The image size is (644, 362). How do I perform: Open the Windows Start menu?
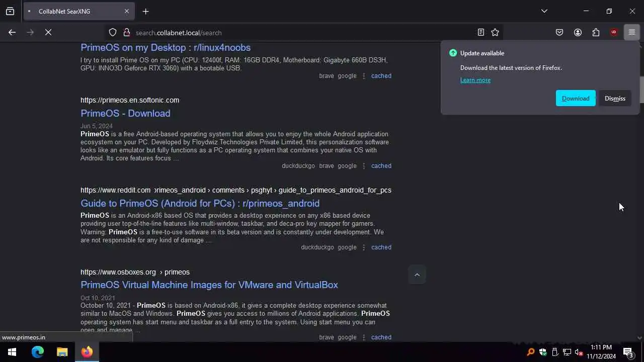[x=12, y=352]
